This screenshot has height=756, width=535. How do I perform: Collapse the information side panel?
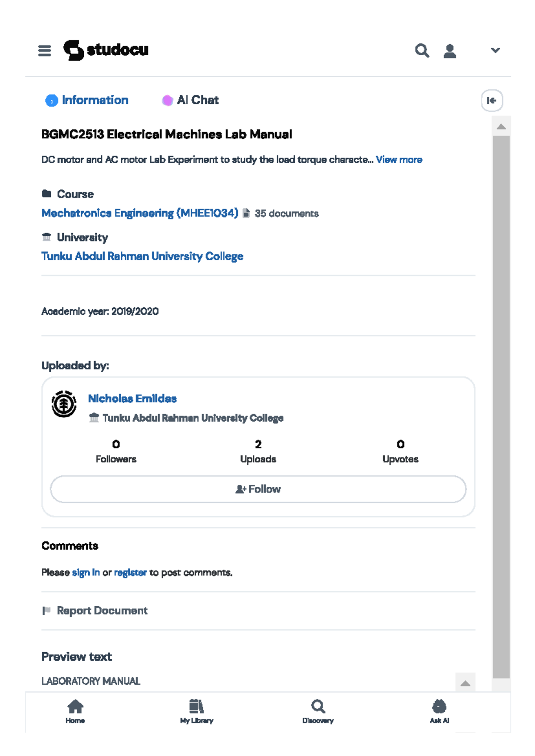click(492, 101)
